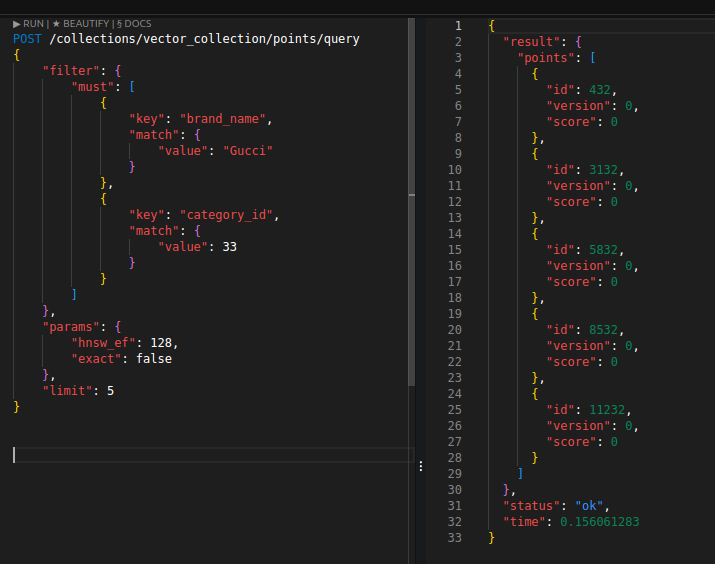Click the "brand_name" key string
The image size is (715, 564).
[x=225, y=119]
